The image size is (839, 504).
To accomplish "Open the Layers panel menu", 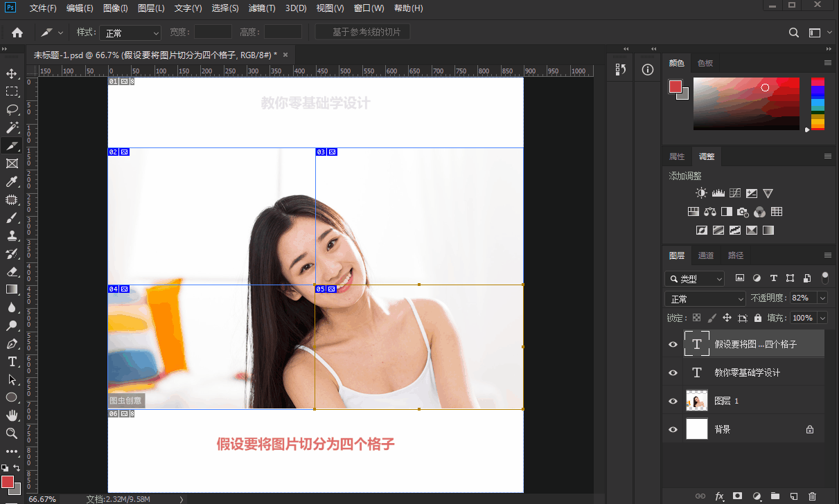I will 828,255.
